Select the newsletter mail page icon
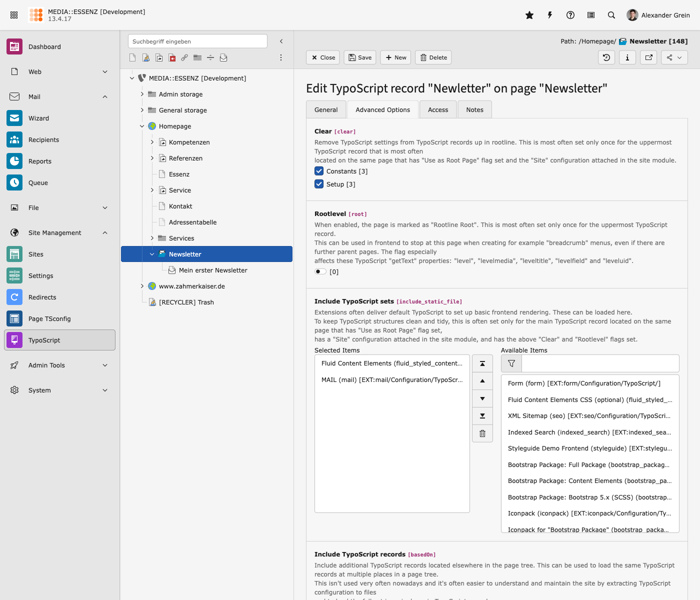700x600 pixels. pyautogui.click(x=223, y=57)
